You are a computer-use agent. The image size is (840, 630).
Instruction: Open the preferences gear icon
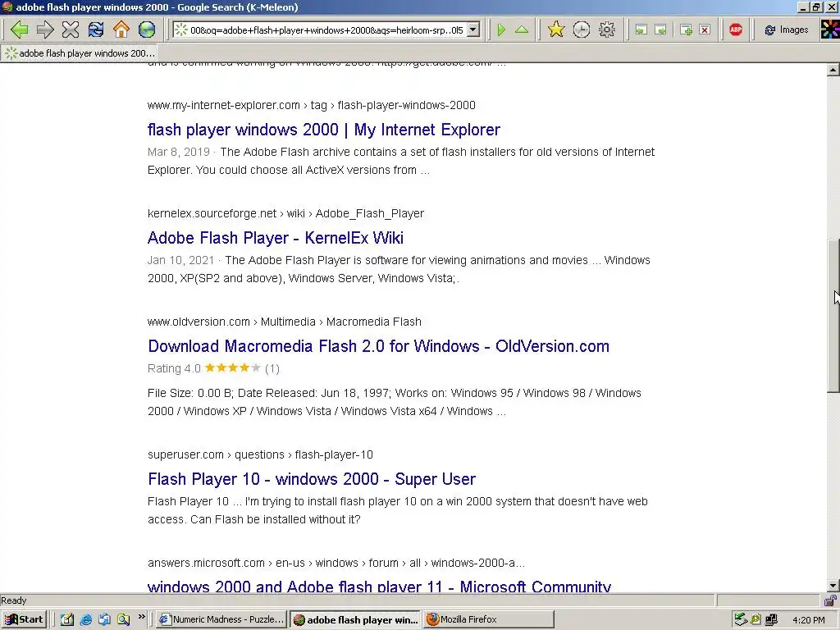coord(607,30)
